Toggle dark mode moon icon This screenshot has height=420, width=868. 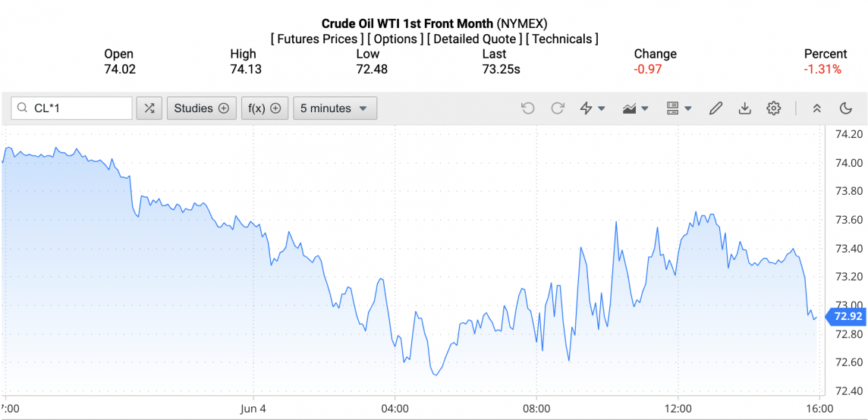846,108
